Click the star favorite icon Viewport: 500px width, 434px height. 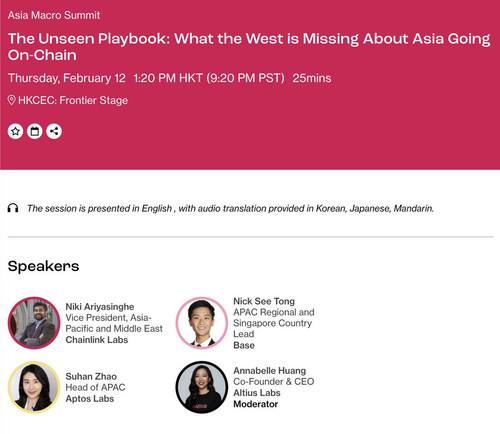tap(15, 131)
